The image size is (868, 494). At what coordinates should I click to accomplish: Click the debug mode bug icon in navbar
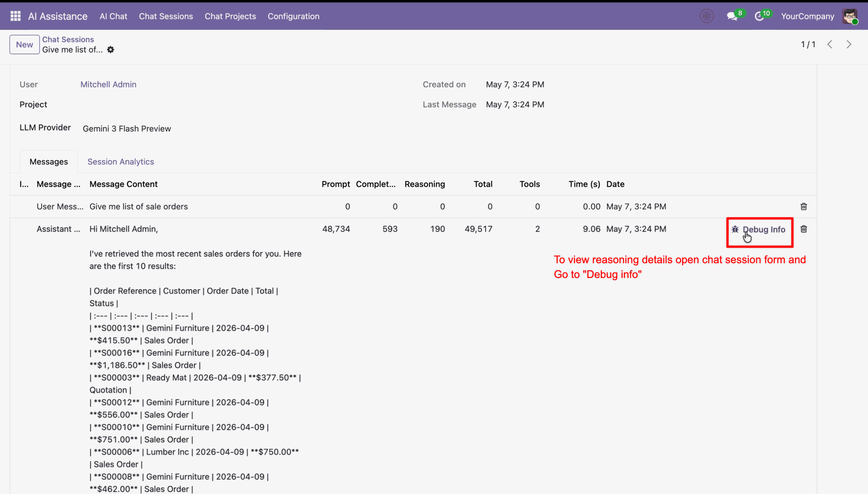click(707, 16)
